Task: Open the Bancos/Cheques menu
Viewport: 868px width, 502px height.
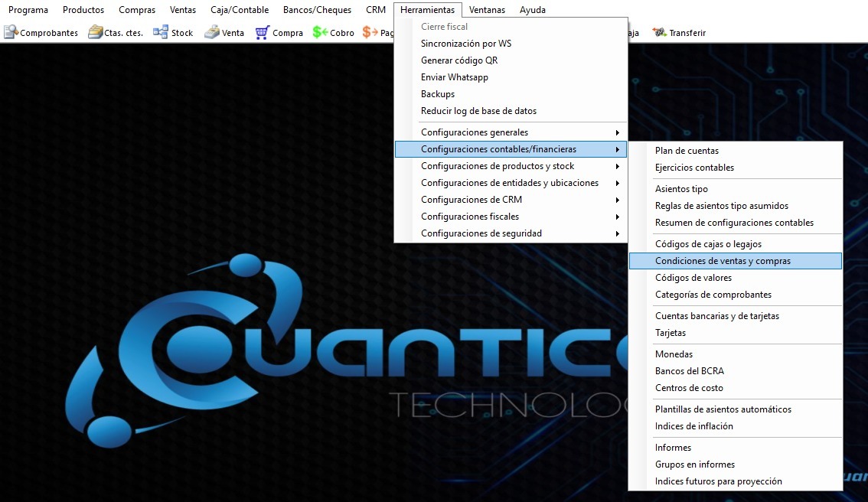Action: [317, 10]
